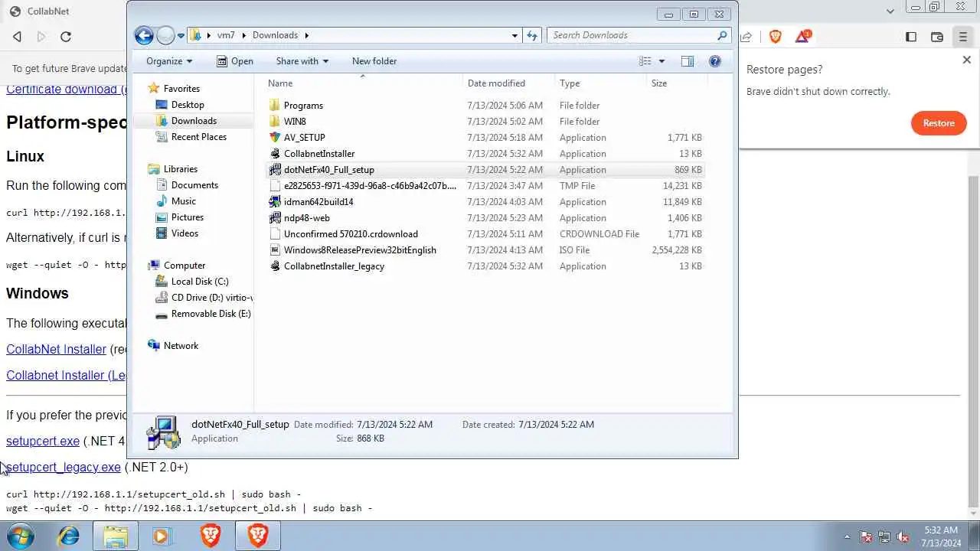Click the magnifier icon in Search Downloads
The image size is (980, 551).
point(721,35)
